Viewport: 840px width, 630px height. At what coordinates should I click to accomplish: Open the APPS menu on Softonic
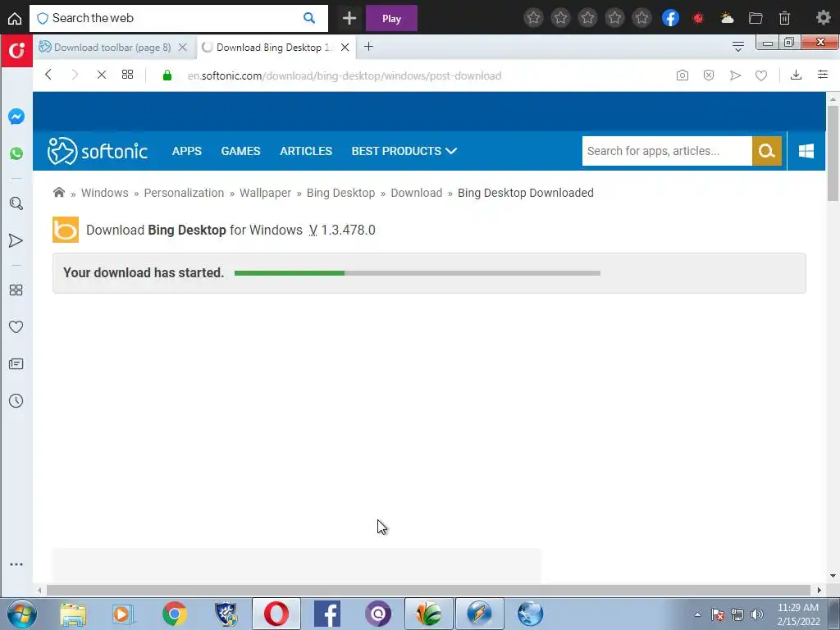coord(187,151)
